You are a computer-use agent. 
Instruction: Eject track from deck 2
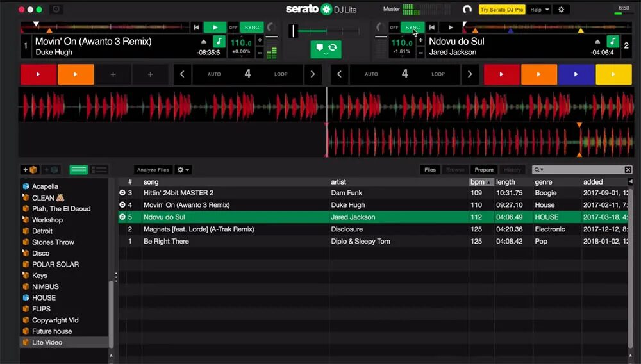click(x=597, y=41)
